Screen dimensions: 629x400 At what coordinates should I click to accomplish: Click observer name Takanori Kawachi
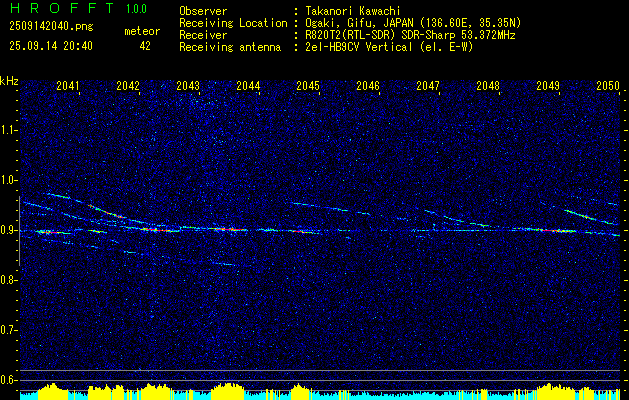tap(351, 11)
